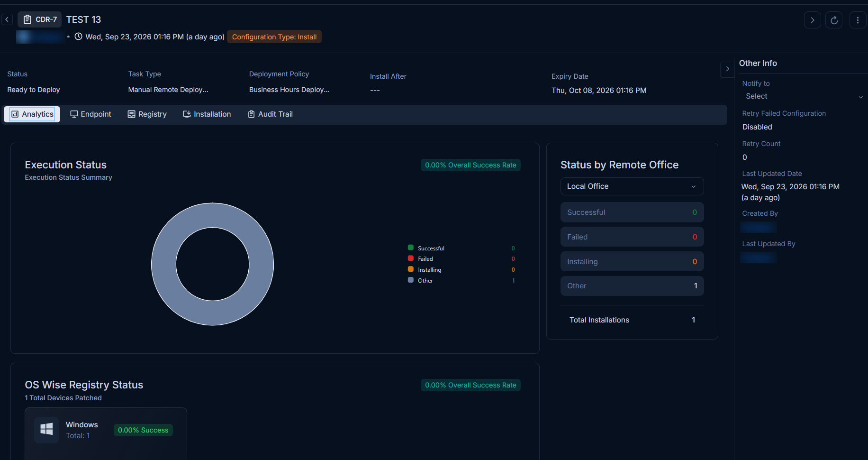868x460 pixels.
Task: Click the Business Hours Deploy... policy value
Action: 289,90
